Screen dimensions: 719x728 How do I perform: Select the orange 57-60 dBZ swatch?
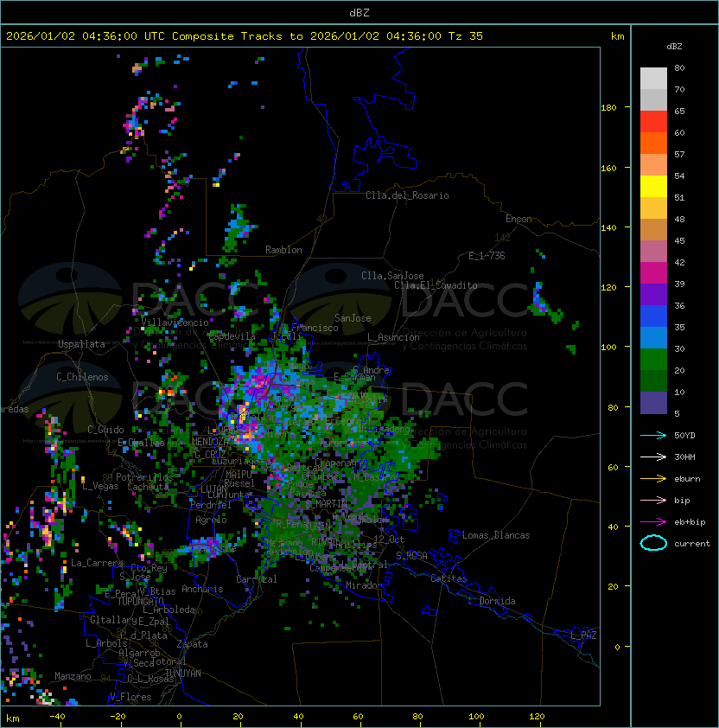653,144
